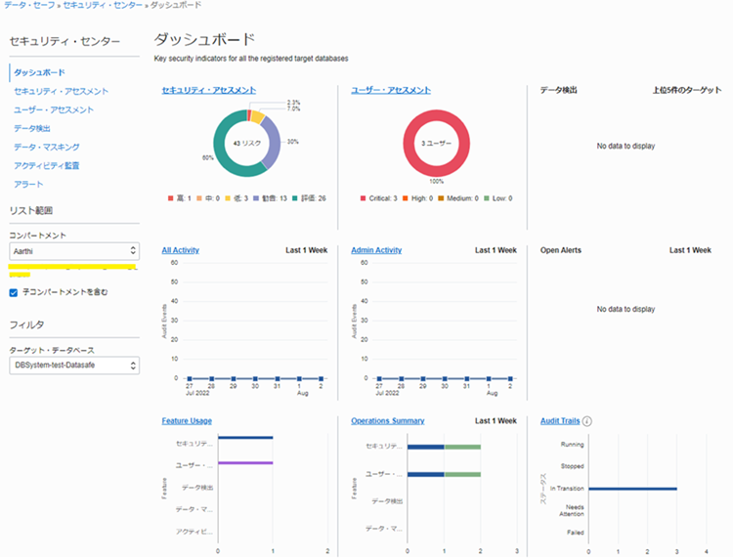Screen dimensions: 733x560
Task: Toggle the 子コンパートメントを含む checkbox
Action: pos(14,292)
